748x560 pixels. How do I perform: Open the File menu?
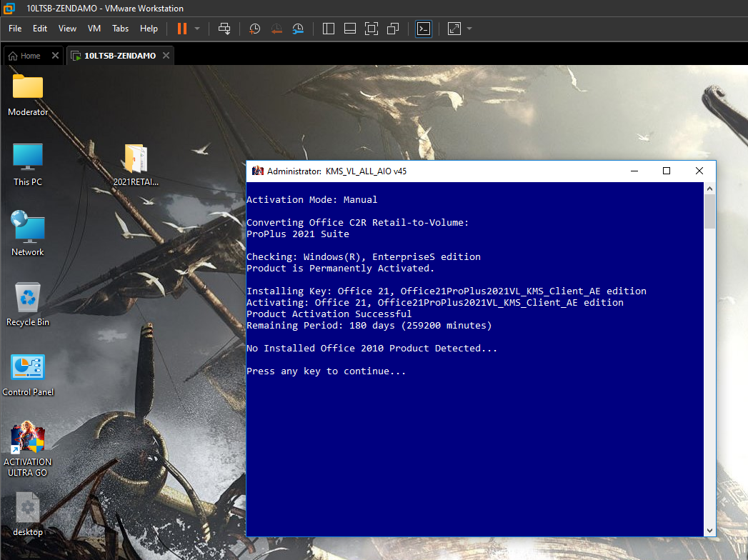(x=15, y=29)
